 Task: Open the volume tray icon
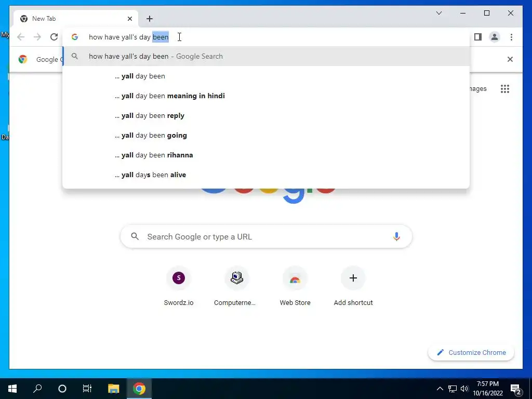click(464, 389)
